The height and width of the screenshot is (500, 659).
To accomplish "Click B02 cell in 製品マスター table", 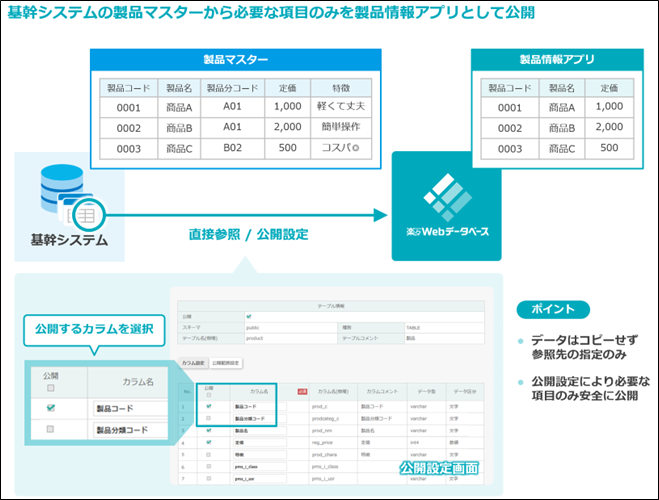I will click(x=232, y=148).
